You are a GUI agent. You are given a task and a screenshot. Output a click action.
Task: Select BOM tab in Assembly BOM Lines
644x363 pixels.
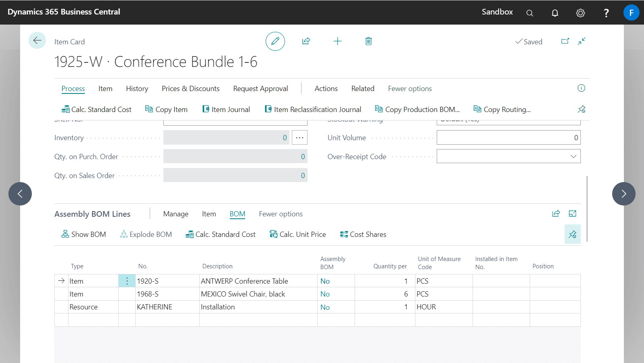(x=237, y=214)
